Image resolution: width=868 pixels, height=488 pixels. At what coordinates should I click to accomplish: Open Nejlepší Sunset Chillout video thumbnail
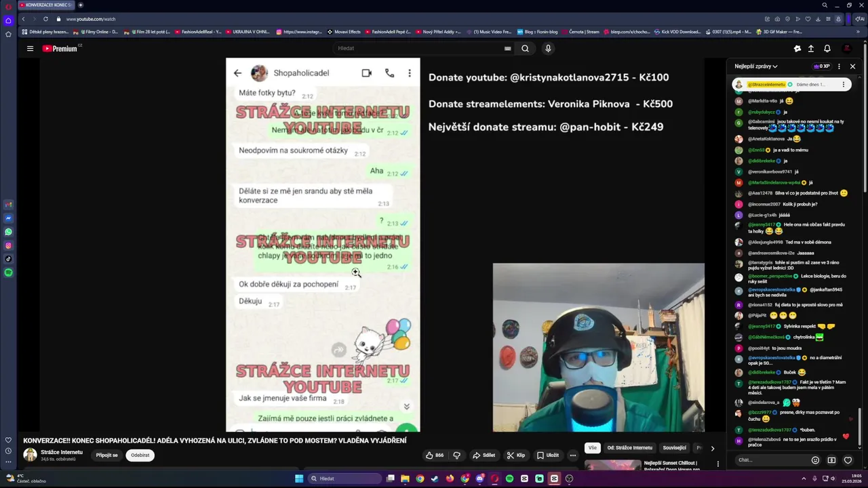(612, 465)
